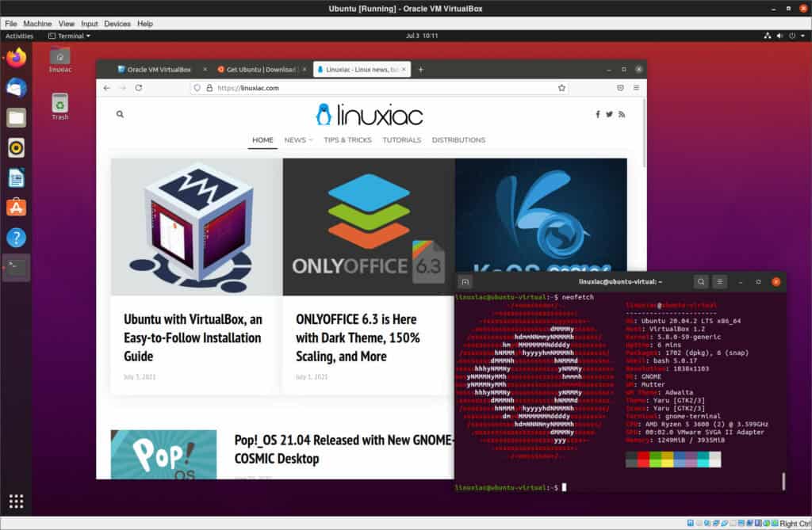Select the Terminal icon in the dock
This screenshot has width=812, height=530.
point(16,267)
